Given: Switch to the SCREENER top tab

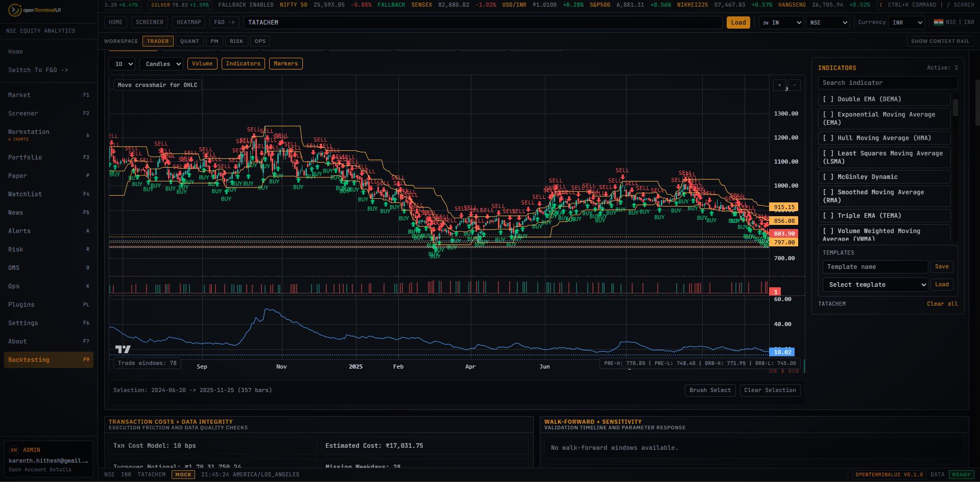Looking at the screenshot, I should [x=150, y=22].
